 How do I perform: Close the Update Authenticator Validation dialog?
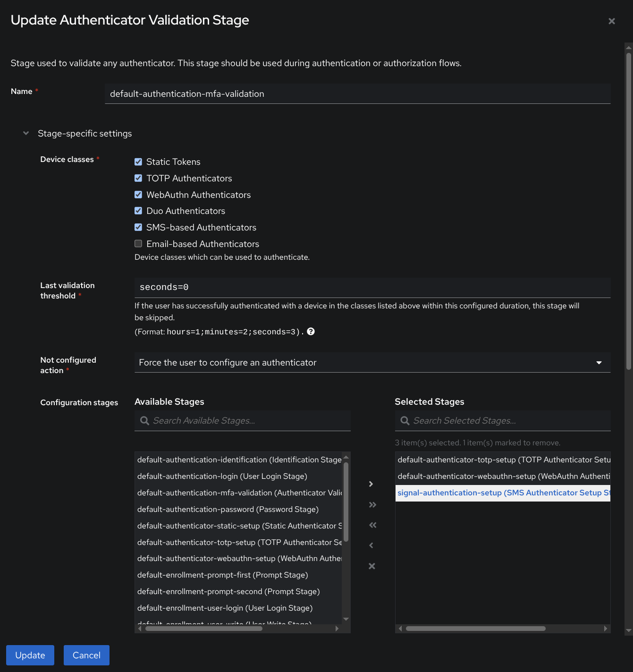611,21
